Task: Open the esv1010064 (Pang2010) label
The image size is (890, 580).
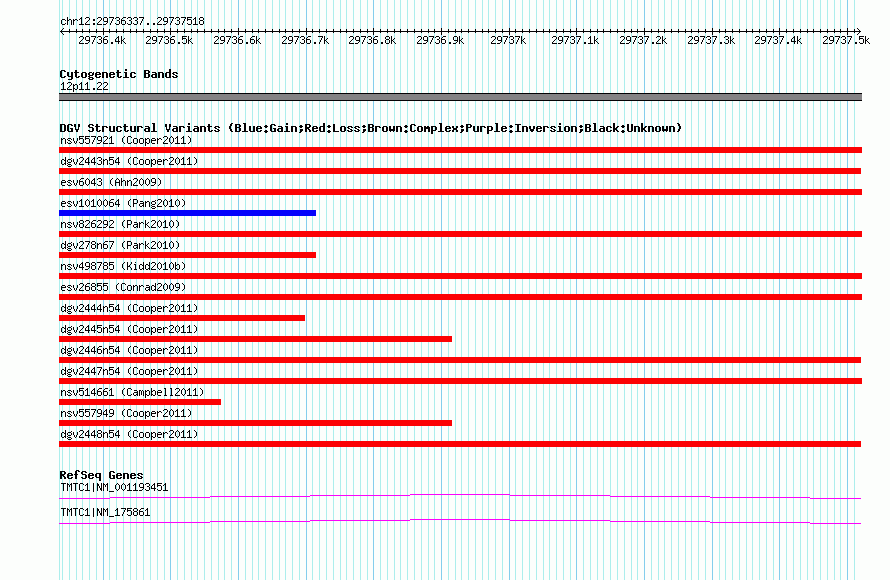Action: (123, 203)
